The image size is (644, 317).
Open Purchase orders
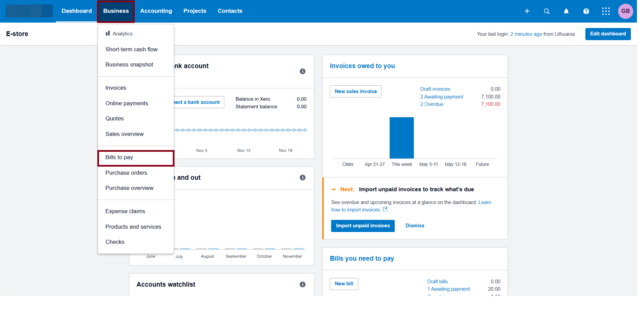coord(136,173)
